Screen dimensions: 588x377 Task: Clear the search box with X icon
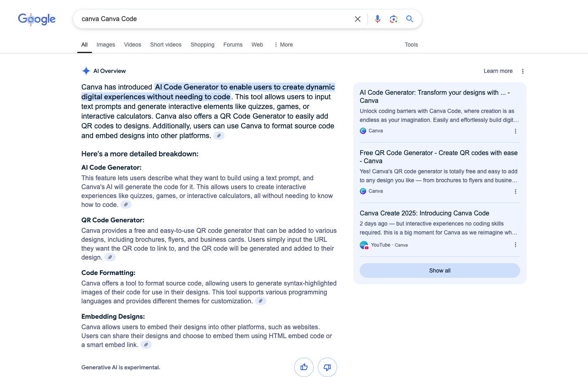coord(358,19)
